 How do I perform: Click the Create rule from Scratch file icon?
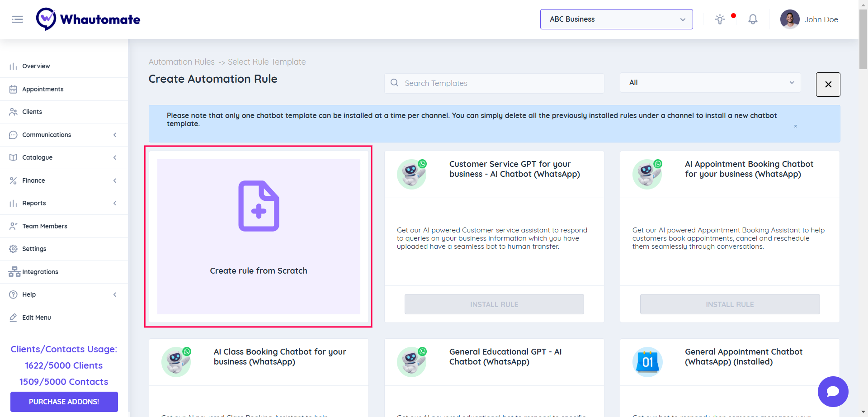(259, 206)
